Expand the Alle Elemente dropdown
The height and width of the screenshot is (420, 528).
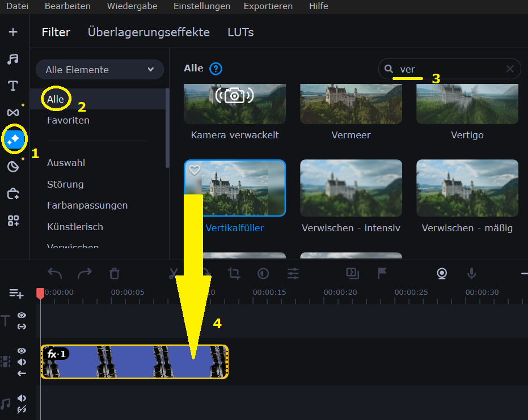(x=100, y=70)
